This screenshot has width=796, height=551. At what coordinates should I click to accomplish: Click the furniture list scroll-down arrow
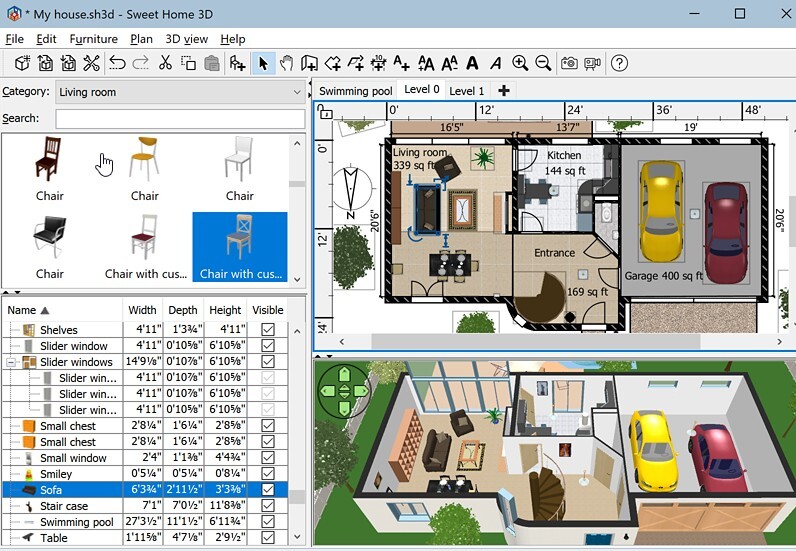point(297,537)
